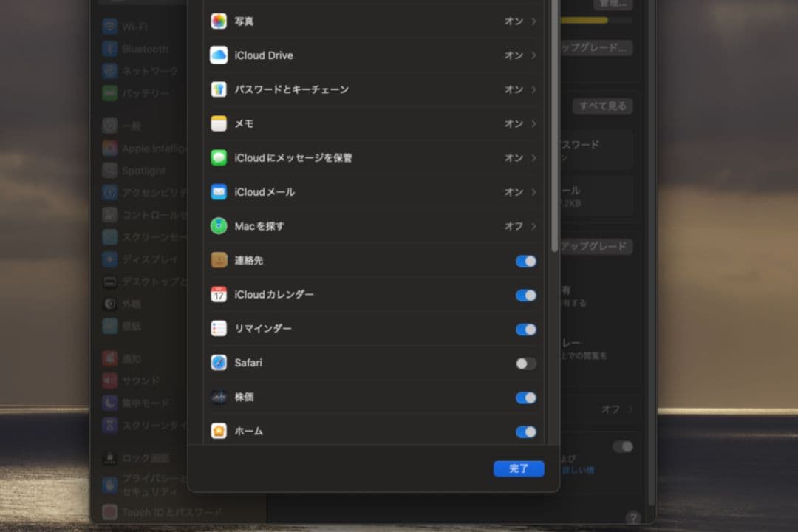Turn off the リマインダー toggle
Image resolution: width=798 pixels, height=532 pixels.
tap(525, 329)
